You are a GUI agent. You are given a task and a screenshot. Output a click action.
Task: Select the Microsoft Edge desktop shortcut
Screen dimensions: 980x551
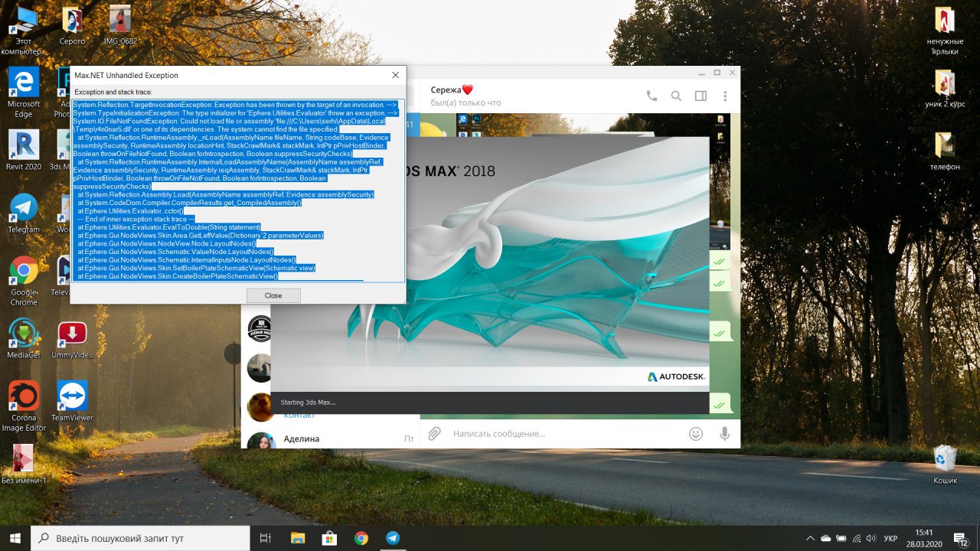(x=24, y=93)
